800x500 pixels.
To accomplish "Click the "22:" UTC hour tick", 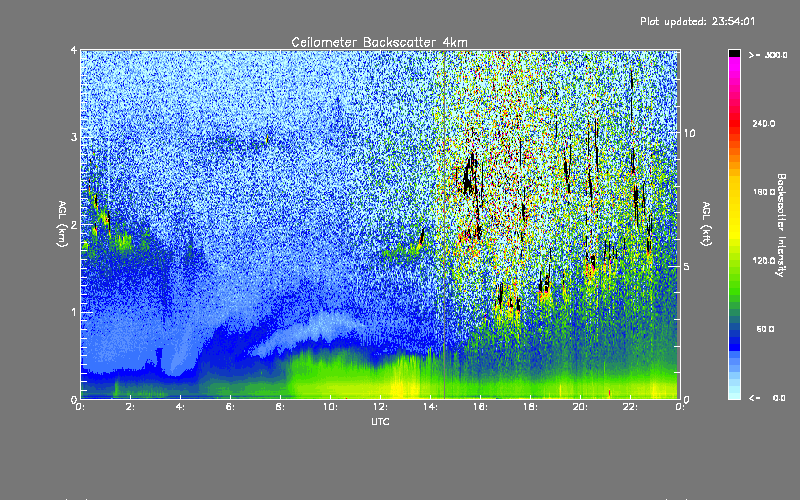I will 630,407.
